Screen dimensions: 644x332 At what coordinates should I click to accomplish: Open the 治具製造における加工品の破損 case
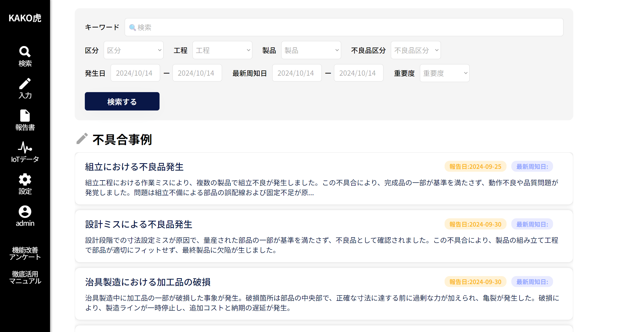pyautogui.click(x=148, y=282)
